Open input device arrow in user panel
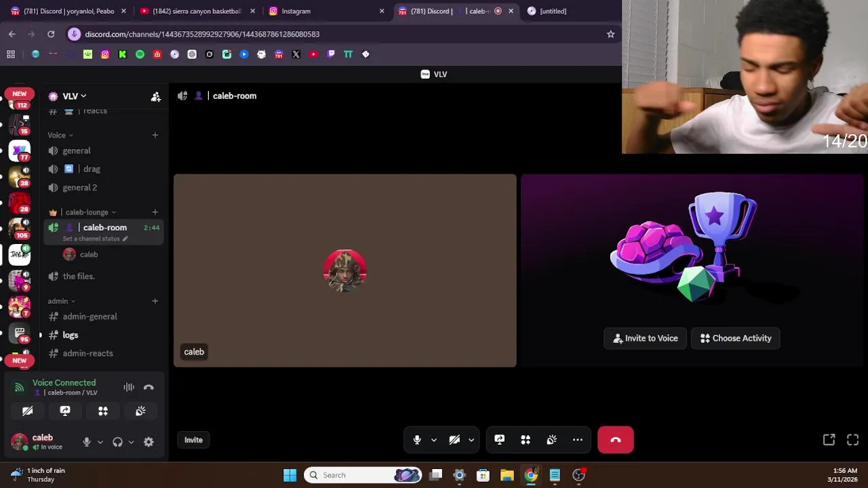Image resolution: width=868 pixels, height=488 pixels. [x=100, y=442]
